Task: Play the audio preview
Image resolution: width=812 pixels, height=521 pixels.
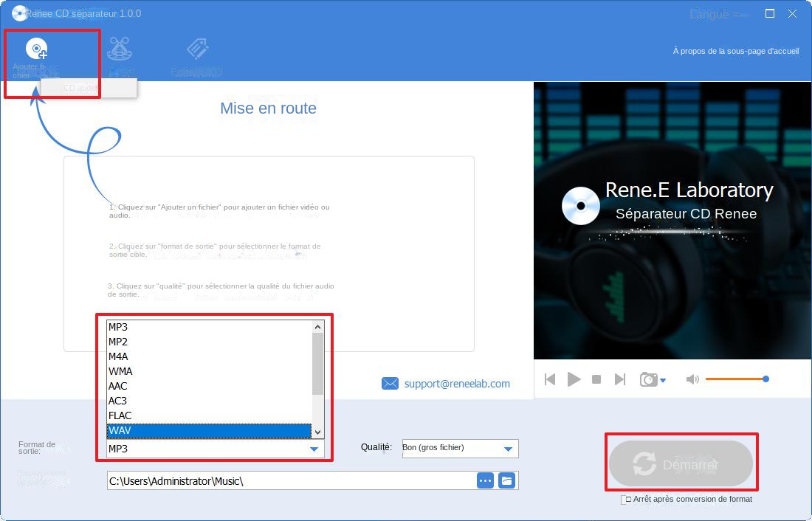Action: (x=574, y=379)
